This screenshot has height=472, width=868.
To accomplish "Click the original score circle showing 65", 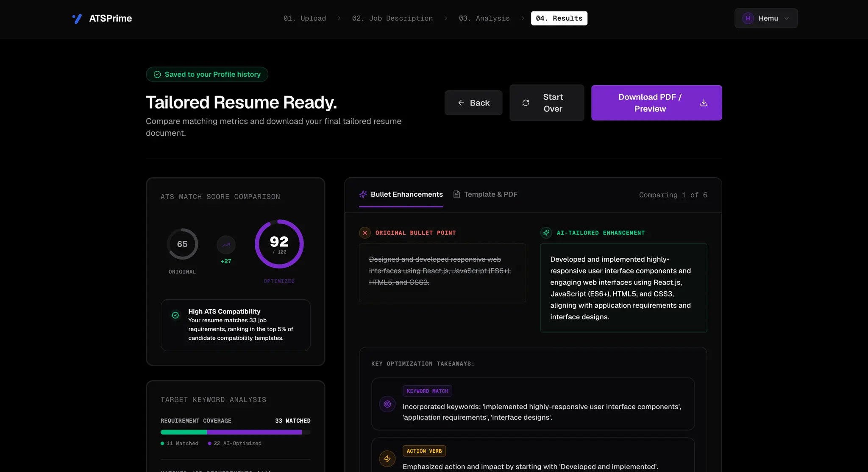I will coord(182,244).
